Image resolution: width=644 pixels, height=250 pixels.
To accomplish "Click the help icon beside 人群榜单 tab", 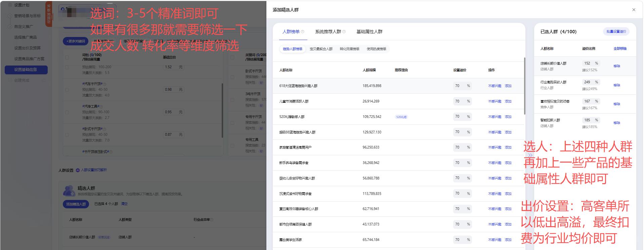I will 302,32.
